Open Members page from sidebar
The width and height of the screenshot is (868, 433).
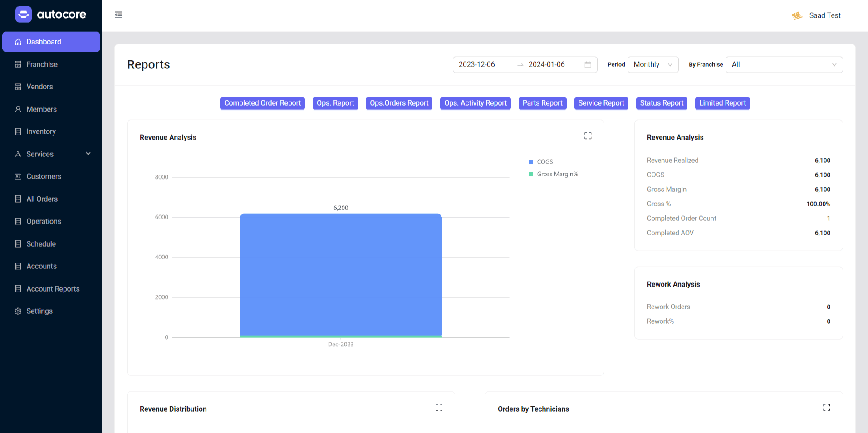[x=51, y=109]
